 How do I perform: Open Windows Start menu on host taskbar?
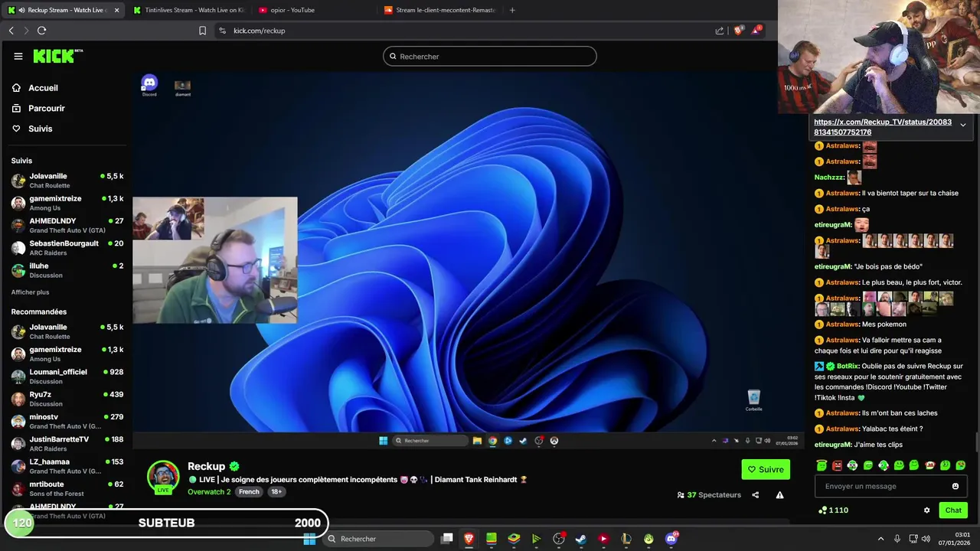point(309,539)
